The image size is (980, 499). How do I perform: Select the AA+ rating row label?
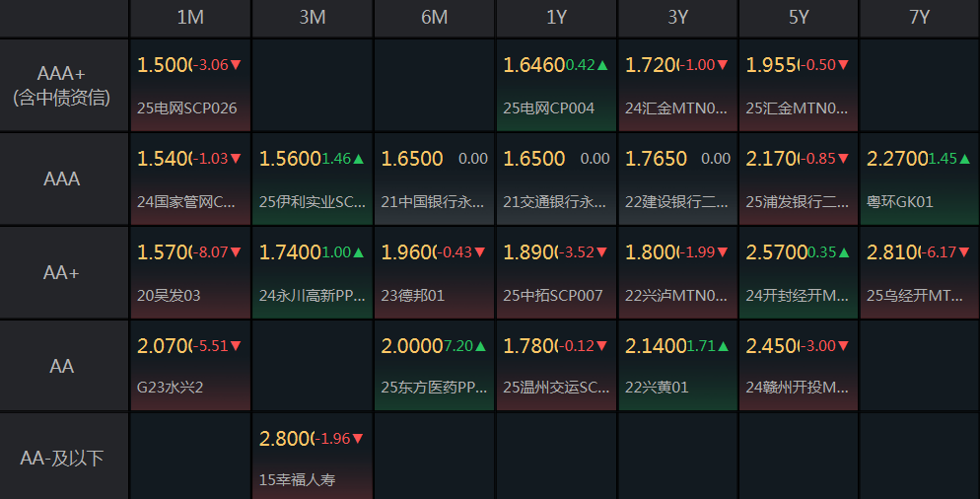point(62,272)
